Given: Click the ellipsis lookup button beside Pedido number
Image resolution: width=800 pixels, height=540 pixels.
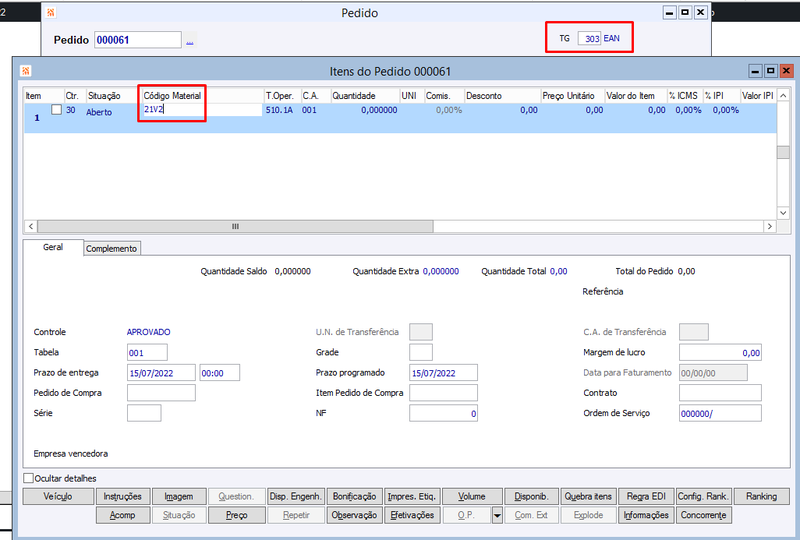Looking at the screenshot, I should (190, 41).
